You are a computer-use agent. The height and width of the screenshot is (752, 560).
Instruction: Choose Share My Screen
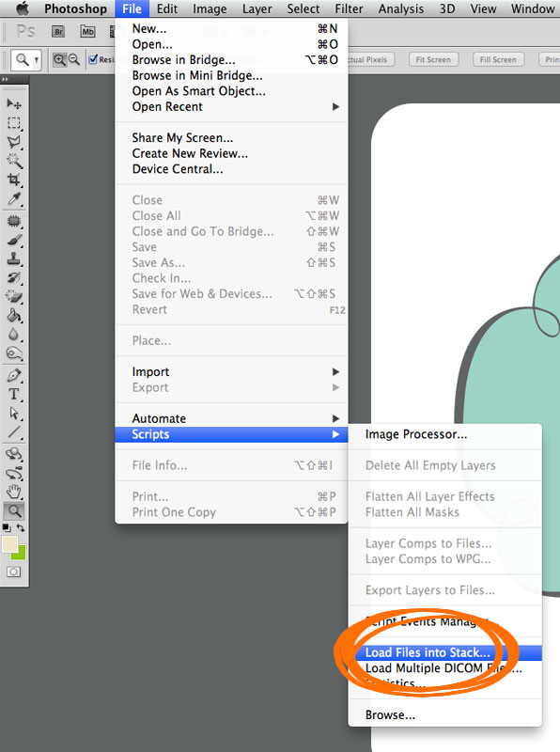pos(231,137)
